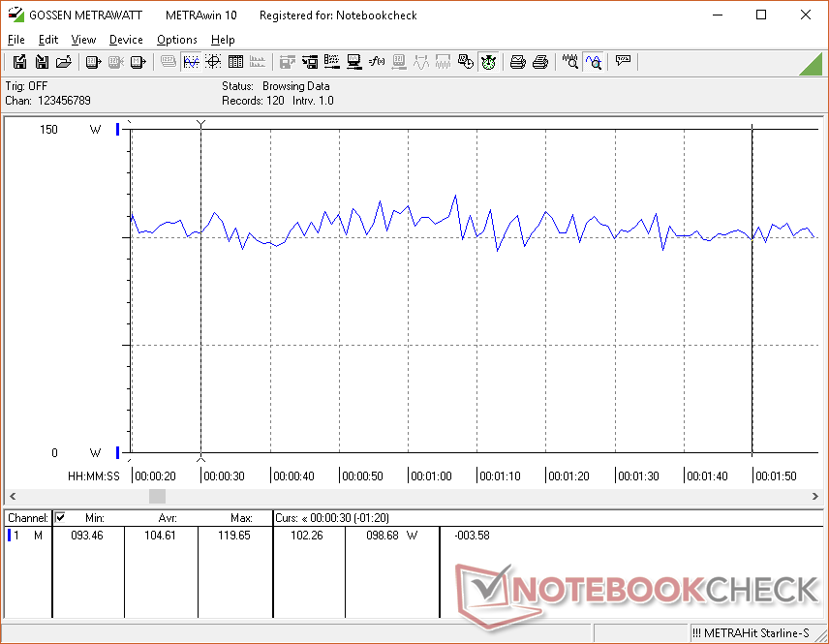Switch to data table view icon
The height and width of the screenshot is (644, 829).
235,62
